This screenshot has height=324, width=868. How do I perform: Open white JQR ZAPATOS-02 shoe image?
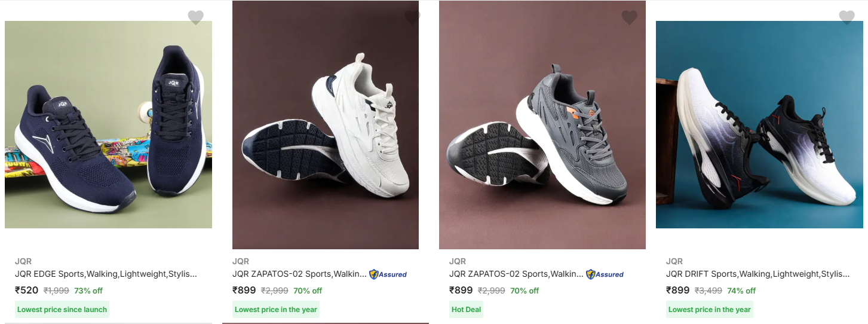(326, 125)
